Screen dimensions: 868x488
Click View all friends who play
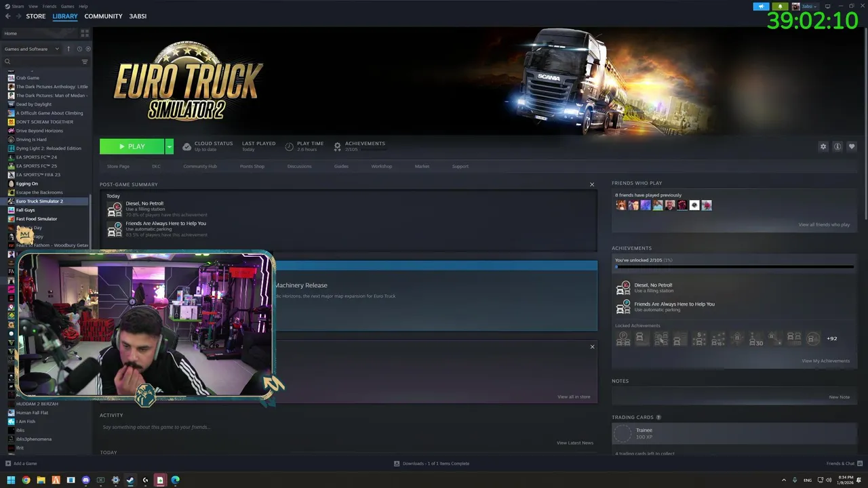pos(824,224)
